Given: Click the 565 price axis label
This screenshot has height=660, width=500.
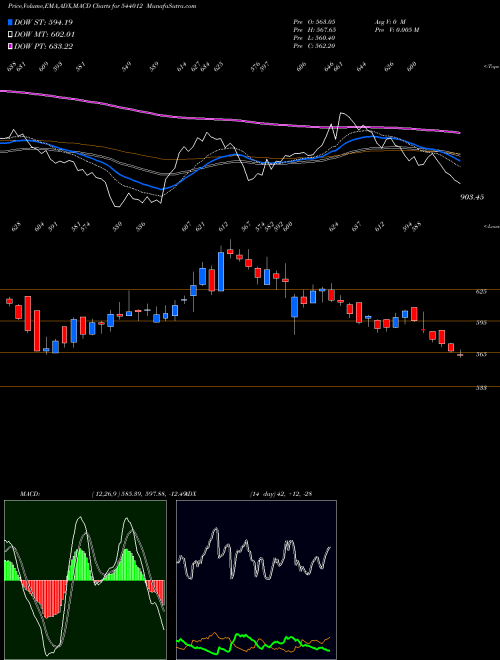Looking at the screenshot, I should click(481, 354).
